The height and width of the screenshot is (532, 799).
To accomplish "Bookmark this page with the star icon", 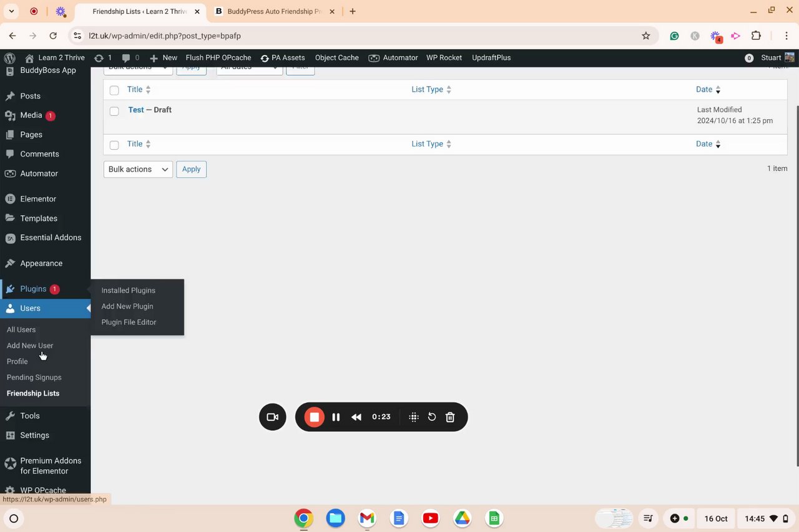I will pos(646,36).
